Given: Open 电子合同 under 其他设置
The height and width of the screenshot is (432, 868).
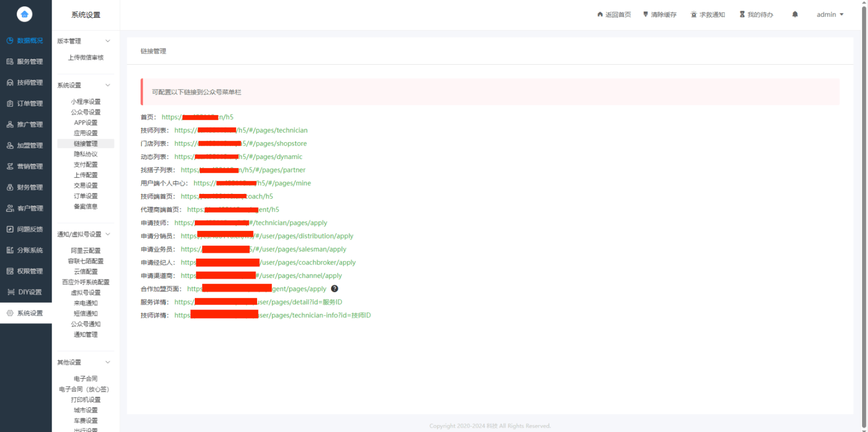Looking at the screenshot, I should [x=86, y=379].
